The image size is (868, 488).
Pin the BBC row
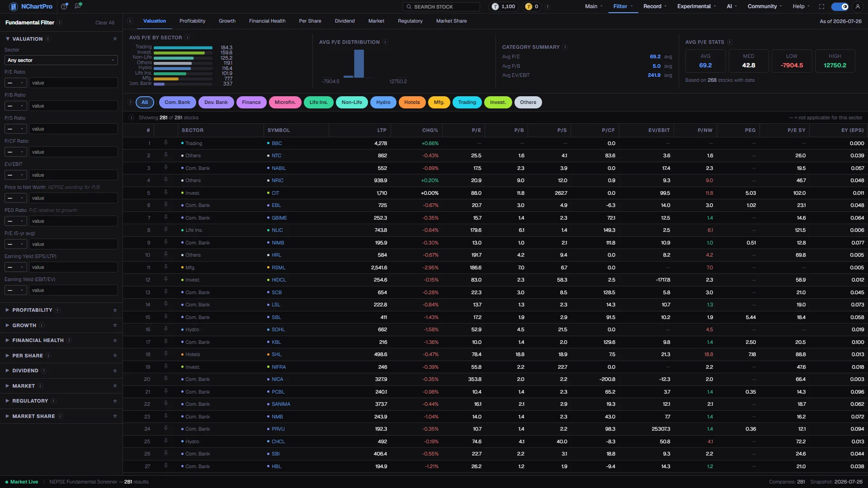[166, 143]
